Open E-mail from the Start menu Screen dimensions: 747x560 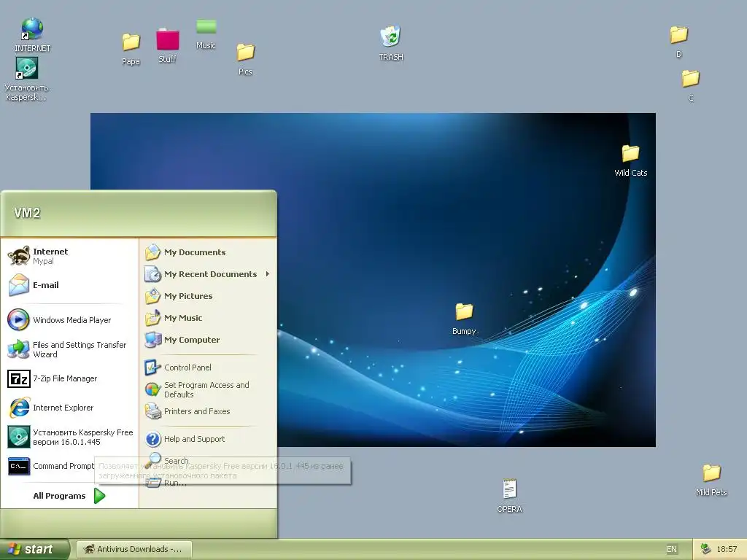pos(69,285)
